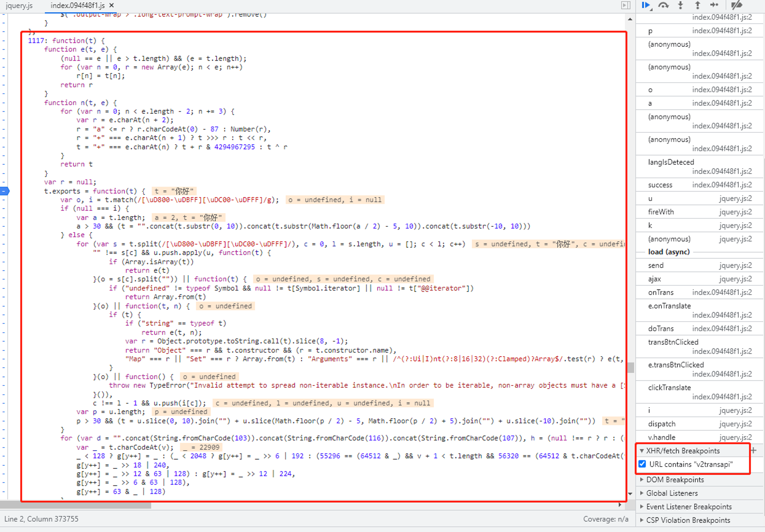The height and width of the screenshot is (532, 765).
Task: Select the index.094f48f1.js source tab
Action: point(78,6)
